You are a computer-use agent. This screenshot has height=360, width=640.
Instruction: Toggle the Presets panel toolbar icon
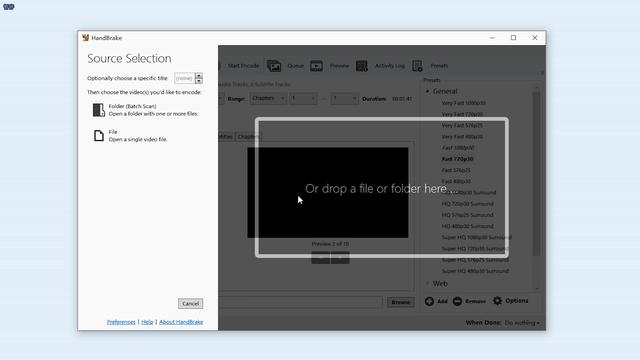417,66
